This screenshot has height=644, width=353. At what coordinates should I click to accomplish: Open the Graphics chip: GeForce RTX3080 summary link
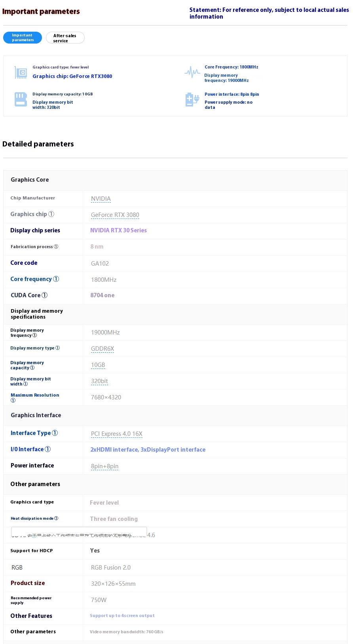click(72, 76)
